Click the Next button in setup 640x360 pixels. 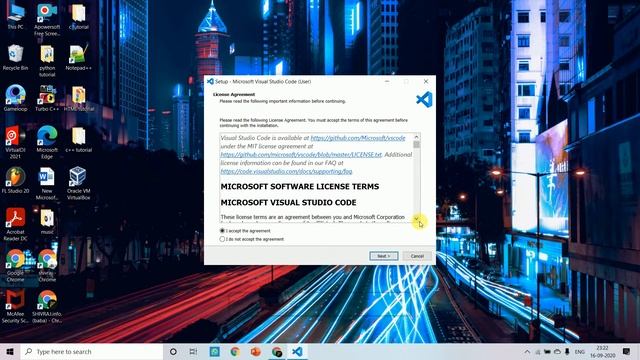pyautogui.click(x=384, y=256)
